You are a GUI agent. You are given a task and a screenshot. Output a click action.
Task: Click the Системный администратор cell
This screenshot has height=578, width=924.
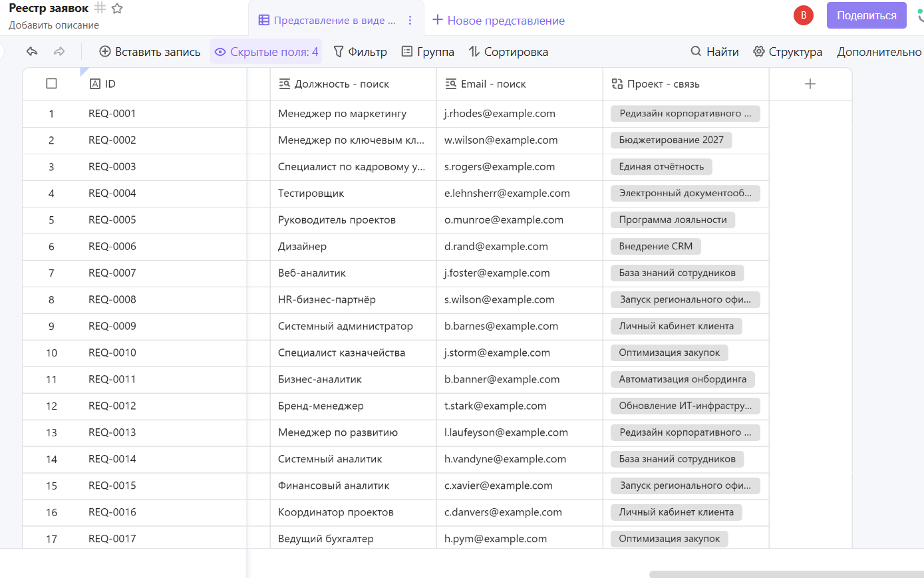point(353,327)
